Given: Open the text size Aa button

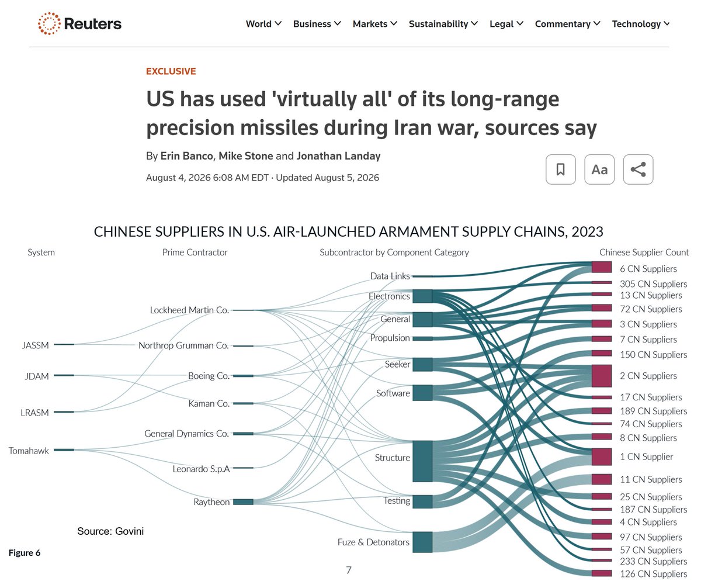Looking at the screenshot, I should pyautogui.click(x=599, y=170).
